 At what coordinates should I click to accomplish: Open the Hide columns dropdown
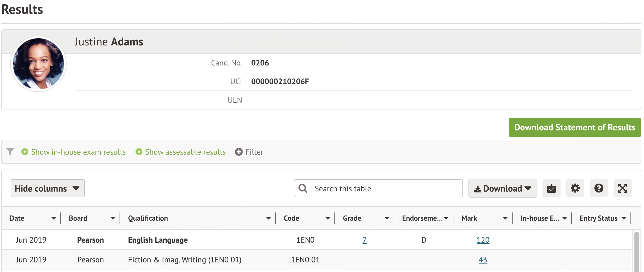click(48, 188)
